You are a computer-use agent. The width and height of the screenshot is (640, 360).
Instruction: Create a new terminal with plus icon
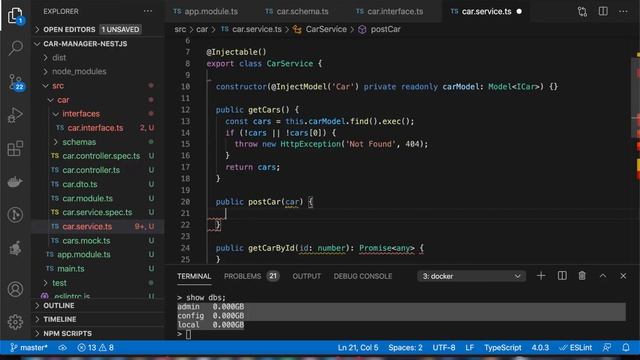(541, 276)
